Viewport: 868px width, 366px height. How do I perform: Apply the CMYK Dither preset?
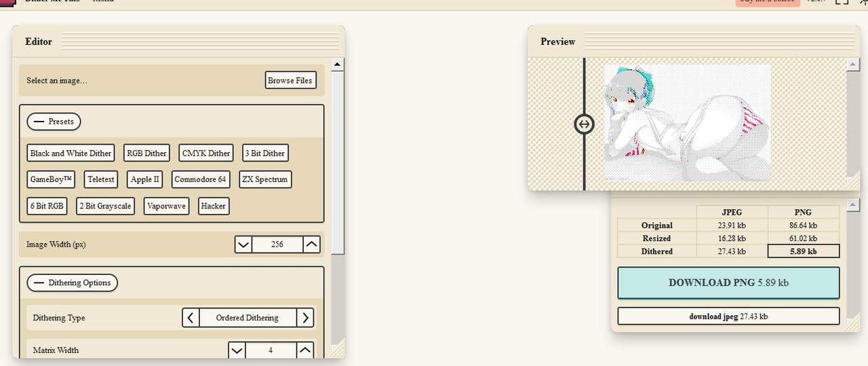[x=206, y=153]
